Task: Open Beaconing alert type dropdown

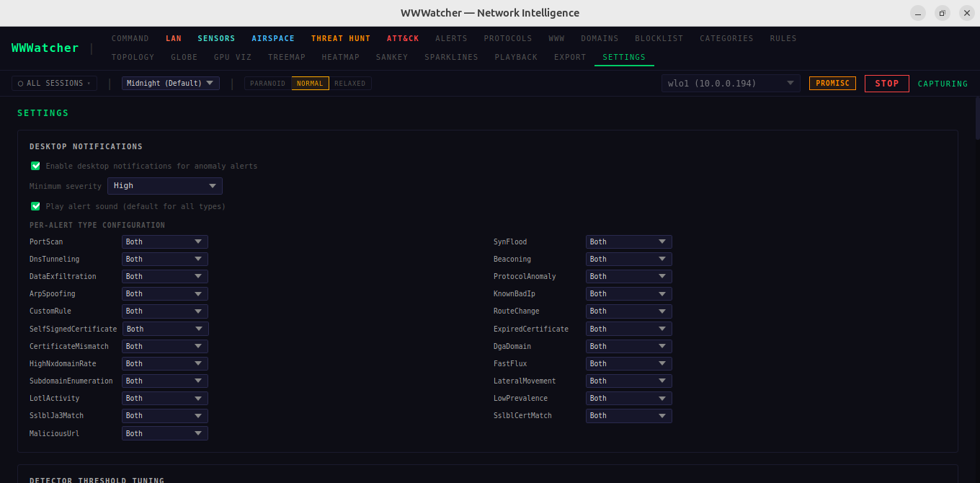Action: [x=629, y=259]
